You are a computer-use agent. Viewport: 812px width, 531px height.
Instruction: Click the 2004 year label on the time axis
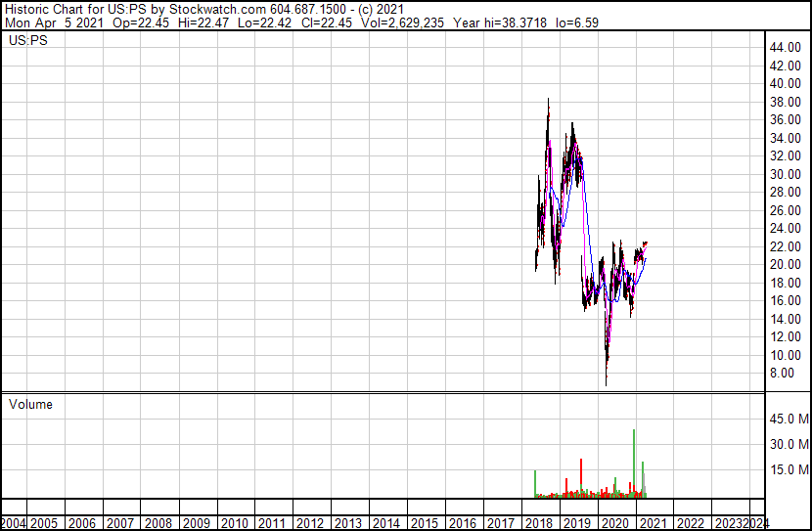14,523
